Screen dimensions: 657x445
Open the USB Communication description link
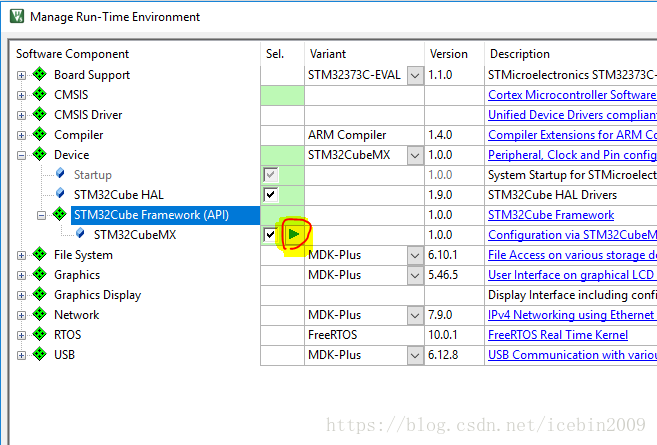572,355
